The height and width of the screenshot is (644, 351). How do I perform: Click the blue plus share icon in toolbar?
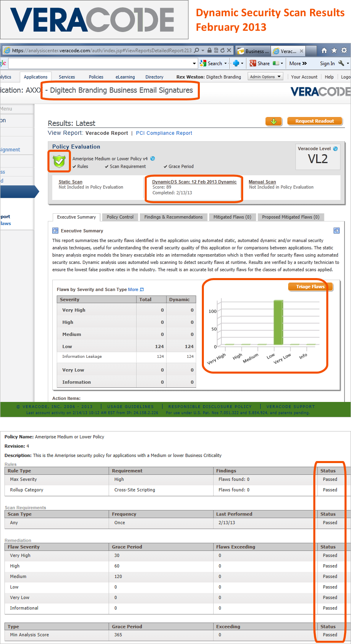236,64
